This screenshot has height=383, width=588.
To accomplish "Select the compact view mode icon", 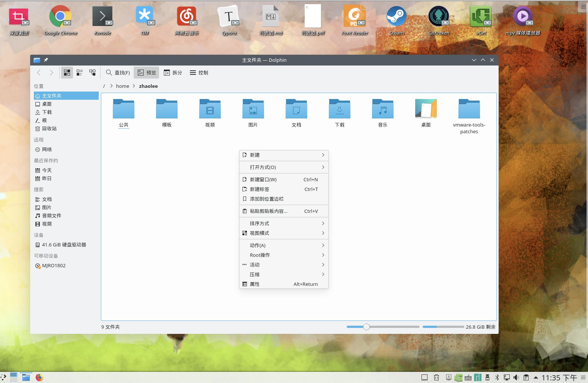I will point(80,73).
